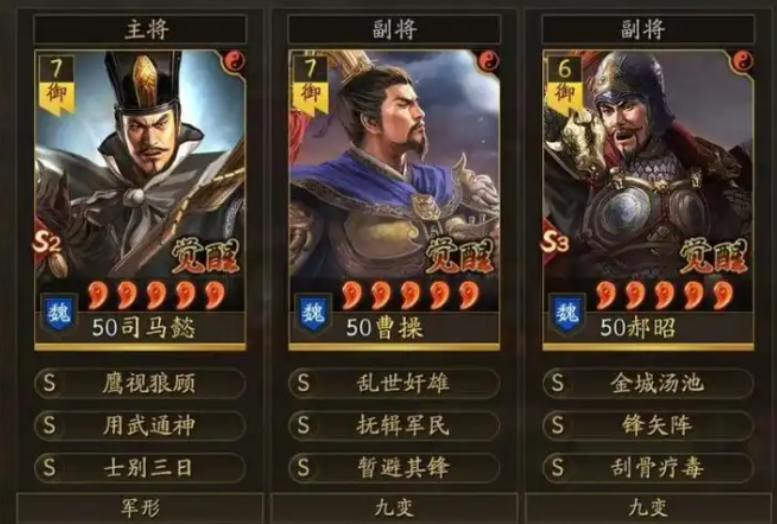Click the yin-yang icon on 郝昭's card
Screen dimensions: 777x524
tap(742, 61)
